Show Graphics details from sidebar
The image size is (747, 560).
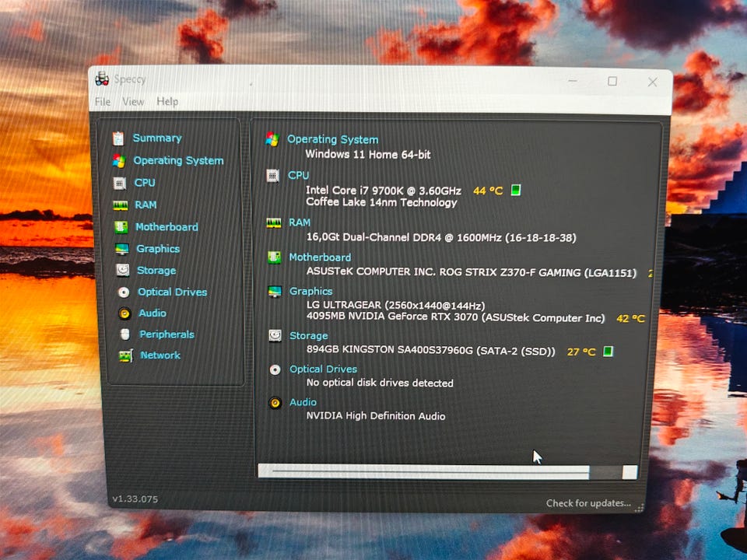[158, 249]
